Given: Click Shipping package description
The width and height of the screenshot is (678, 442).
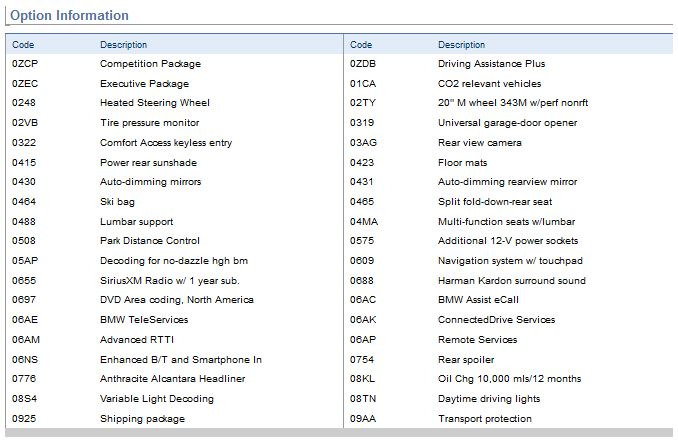Looking at the screenshot, I should (x=142, y=419).
